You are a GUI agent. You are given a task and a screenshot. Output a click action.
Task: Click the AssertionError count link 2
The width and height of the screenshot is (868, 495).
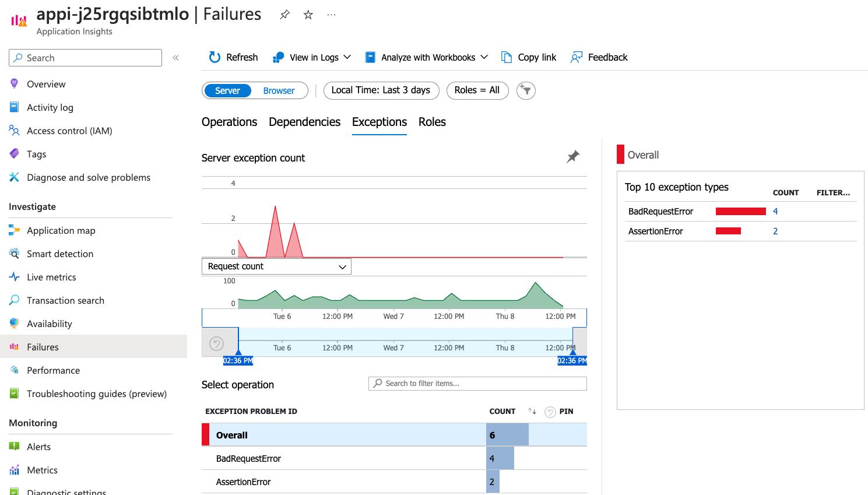pyautogui.click(x=775, y=231)
